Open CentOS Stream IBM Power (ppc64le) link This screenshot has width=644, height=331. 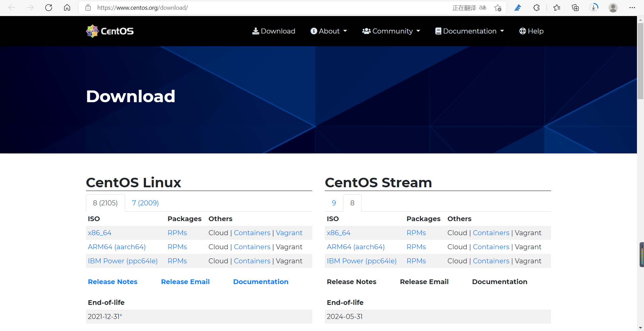pos(362,261)
